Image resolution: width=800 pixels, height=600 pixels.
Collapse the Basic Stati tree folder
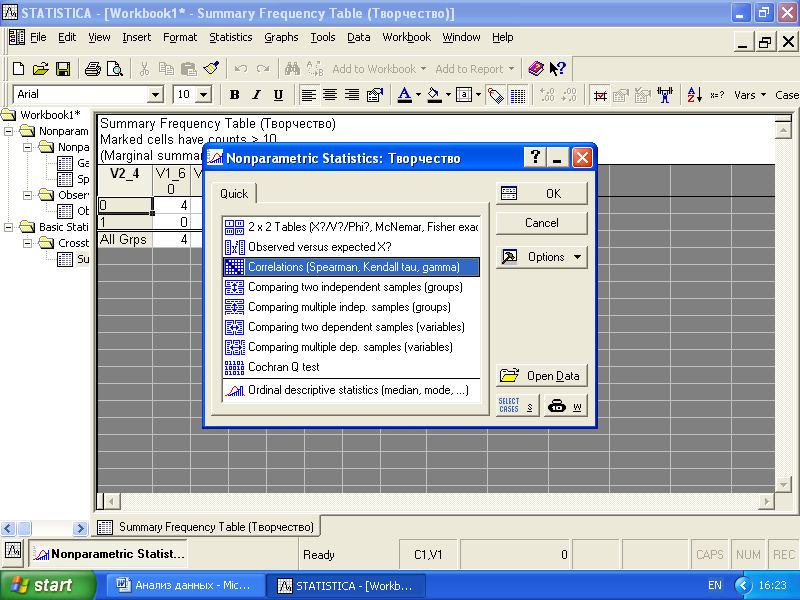[8, 227]
